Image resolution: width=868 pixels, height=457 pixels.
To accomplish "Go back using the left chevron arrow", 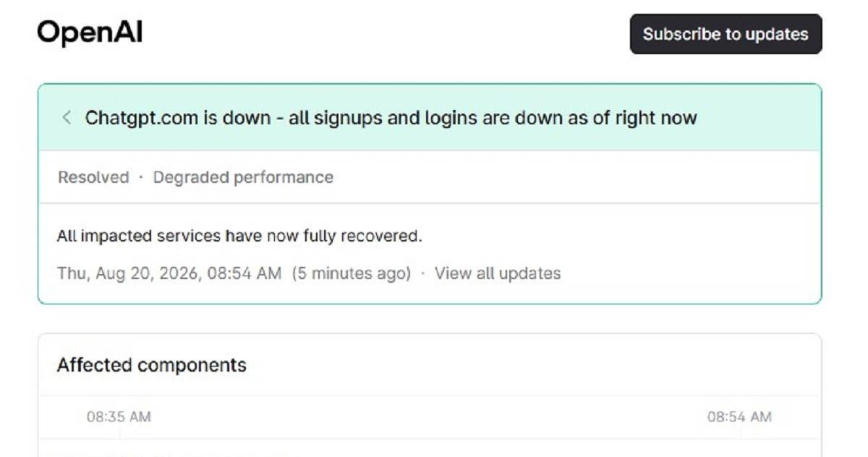I will point(67,118).
